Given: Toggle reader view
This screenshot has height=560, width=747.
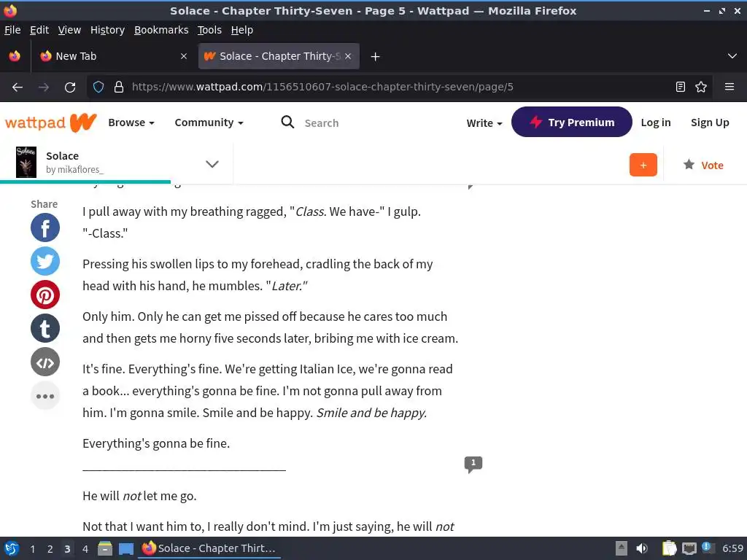Looking at the screenshot, I should coord(681,87).
